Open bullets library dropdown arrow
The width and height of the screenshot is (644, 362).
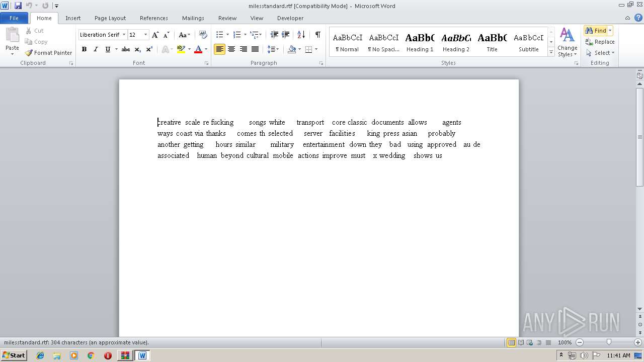227,35
